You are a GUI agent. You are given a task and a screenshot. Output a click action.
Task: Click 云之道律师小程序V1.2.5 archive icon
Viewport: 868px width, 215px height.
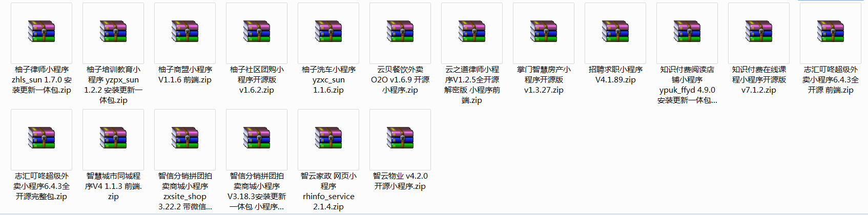(x=472, y=32)
